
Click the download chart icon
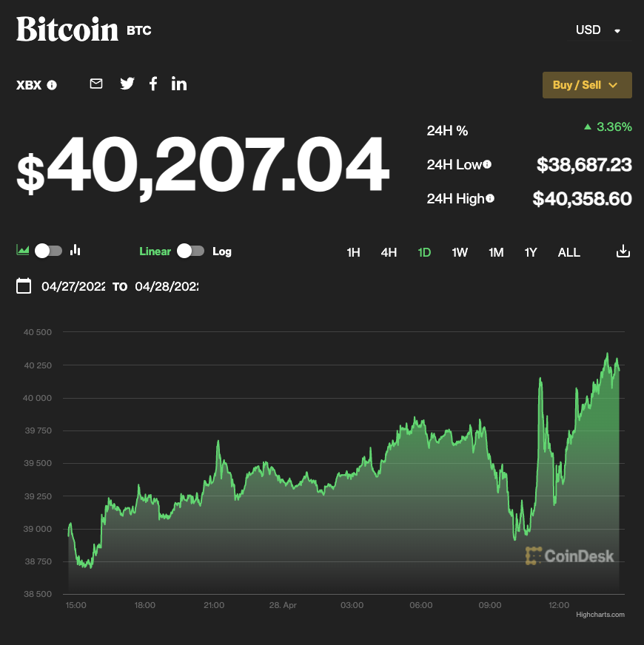tap(623, 252)
